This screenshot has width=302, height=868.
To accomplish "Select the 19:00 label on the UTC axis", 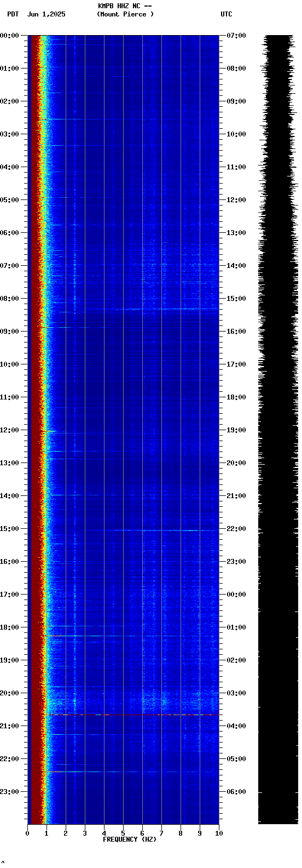I will [236, 430].
